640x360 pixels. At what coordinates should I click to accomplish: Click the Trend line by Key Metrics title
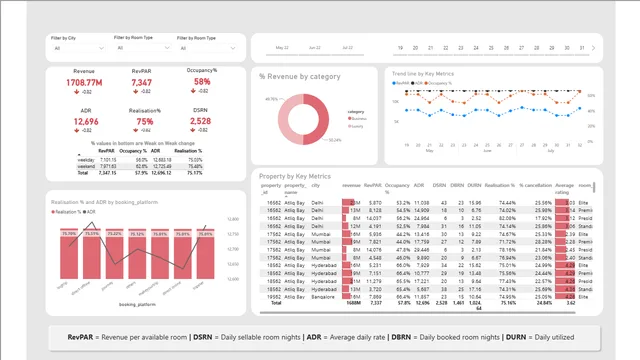(x=423, y=74)
